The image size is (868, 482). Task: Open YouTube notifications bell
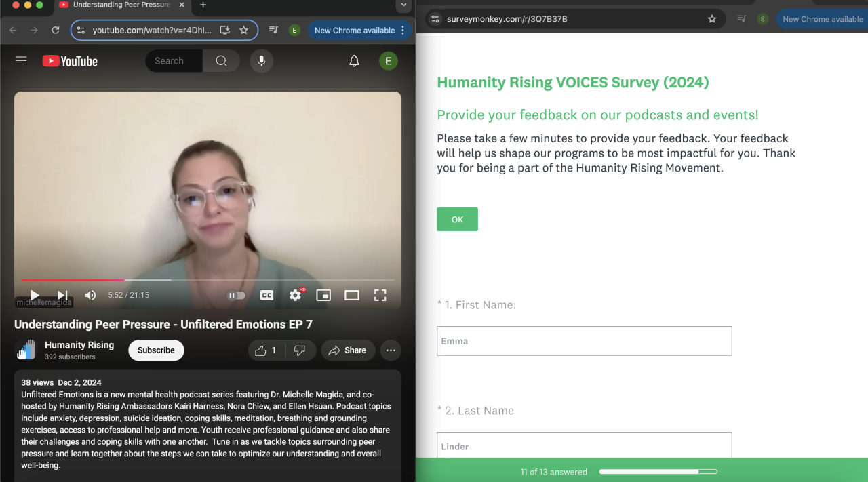354,61
